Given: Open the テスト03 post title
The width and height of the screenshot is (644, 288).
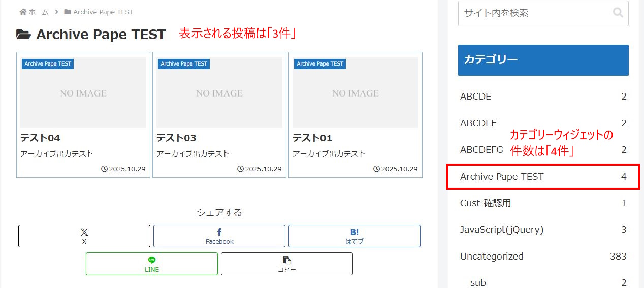Looking at the screenshot, I should [176, 138].
